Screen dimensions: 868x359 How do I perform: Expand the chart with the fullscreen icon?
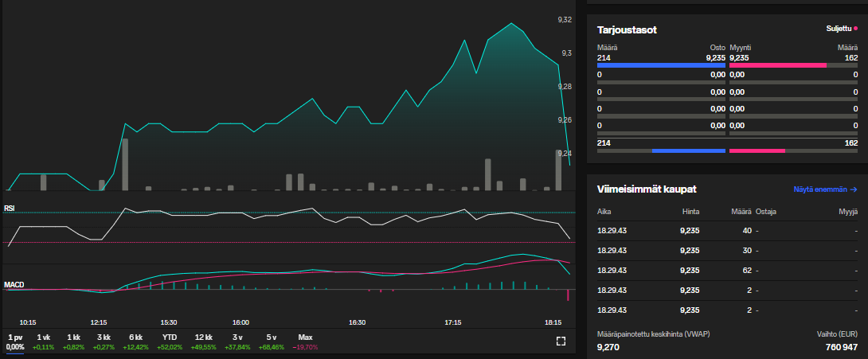[561, 341]
